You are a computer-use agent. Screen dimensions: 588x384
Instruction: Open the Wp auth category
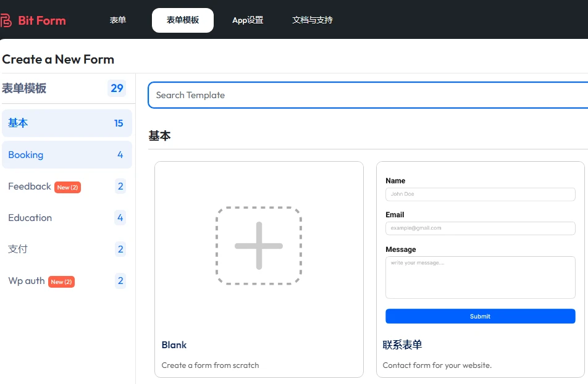[x=26, y=281]
